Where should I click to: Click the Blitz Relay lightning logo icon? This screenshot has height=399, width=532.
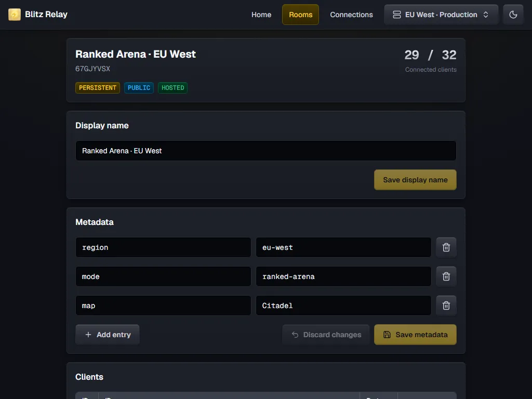tap(14, 15)
